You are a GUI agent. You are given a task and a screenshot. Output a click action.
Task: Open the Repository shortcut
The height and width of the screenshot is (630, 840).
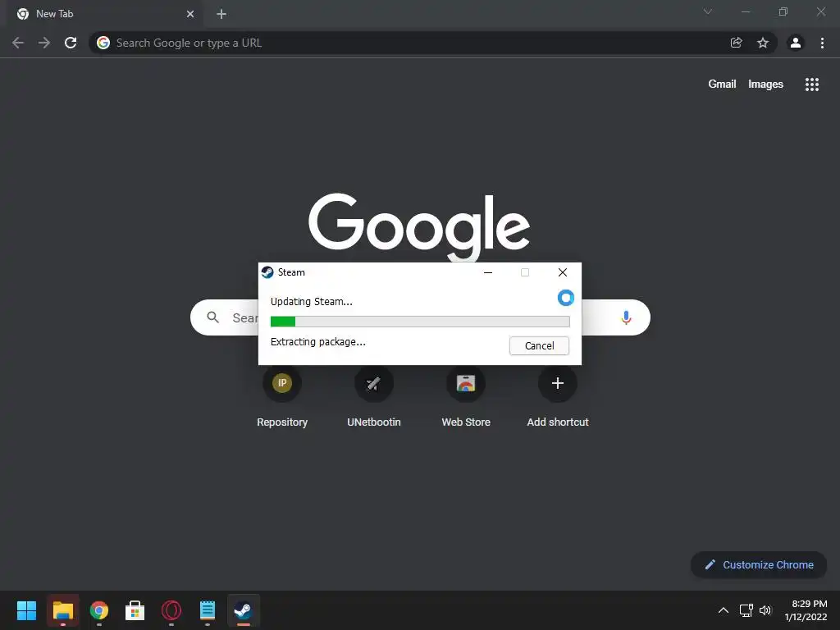282,398
